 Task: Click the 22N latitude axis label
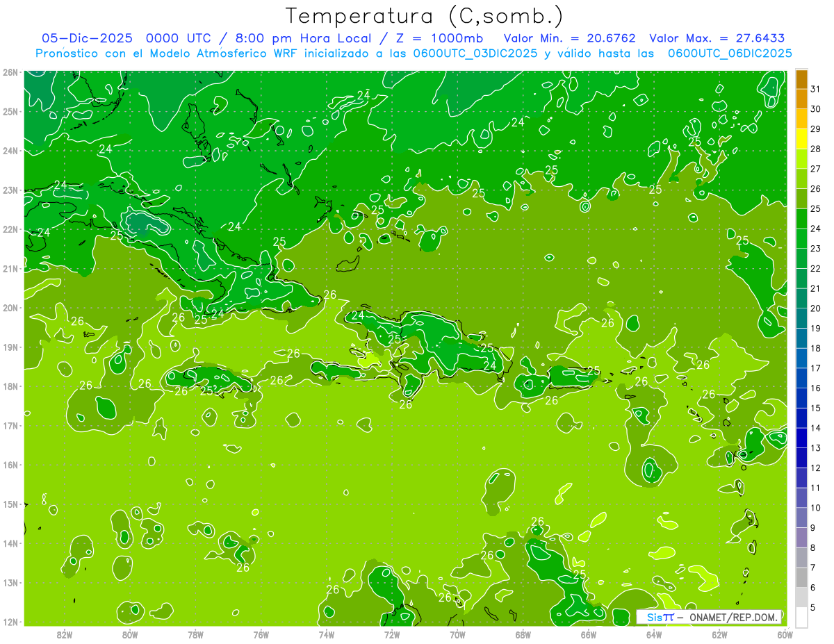click(x=10, y=229)
